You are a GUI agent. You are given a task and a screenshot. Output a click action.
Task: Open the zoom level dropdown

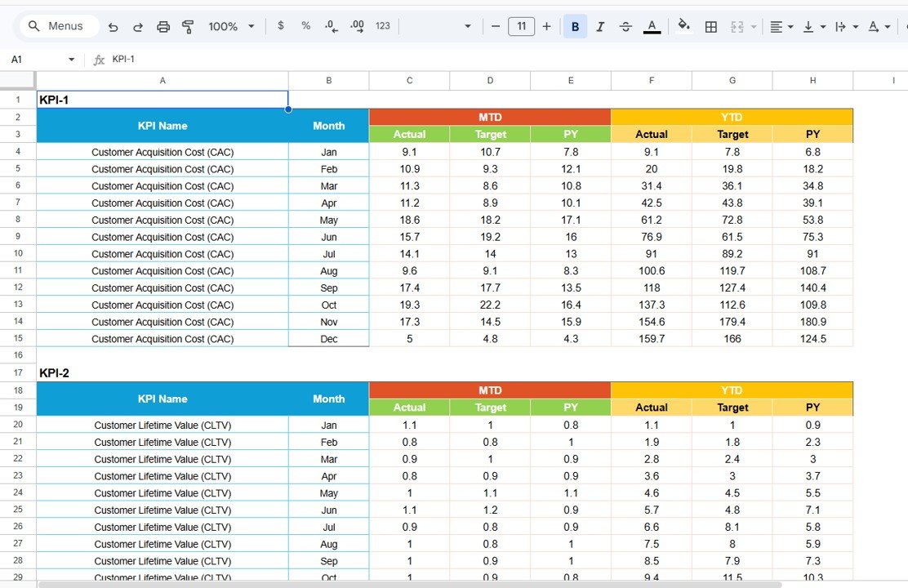click(231, 25)
